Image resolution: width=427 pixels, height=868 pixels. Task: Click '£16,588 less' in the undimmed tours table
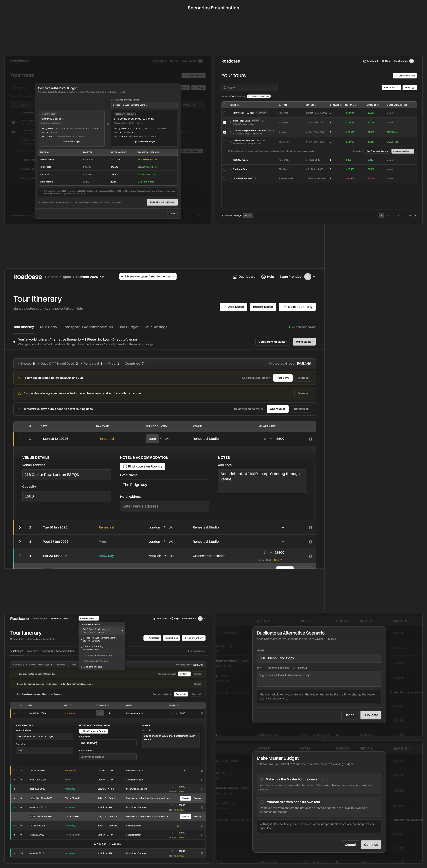tap(393, 132)
